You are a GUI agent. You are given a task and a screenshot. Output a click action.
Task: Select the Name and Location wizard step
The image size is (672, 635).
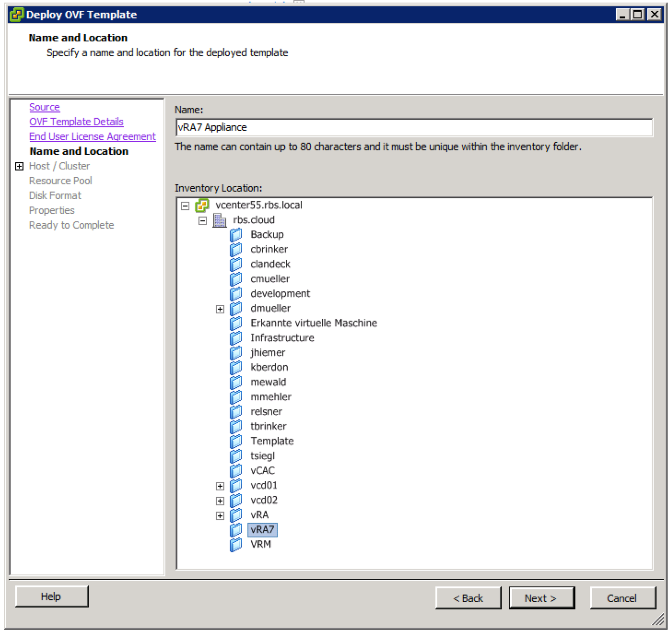coord(79,151)
